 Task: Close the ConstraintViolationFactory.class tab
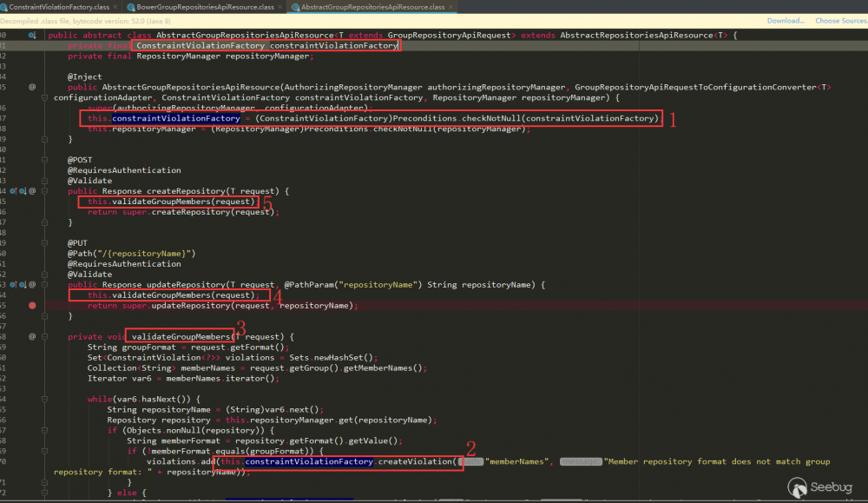tap(115, 7)
